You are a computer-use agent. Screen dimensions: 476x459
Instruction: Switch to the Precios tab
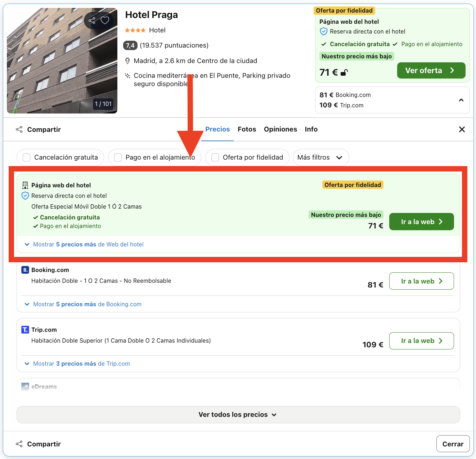click(217, 129)
